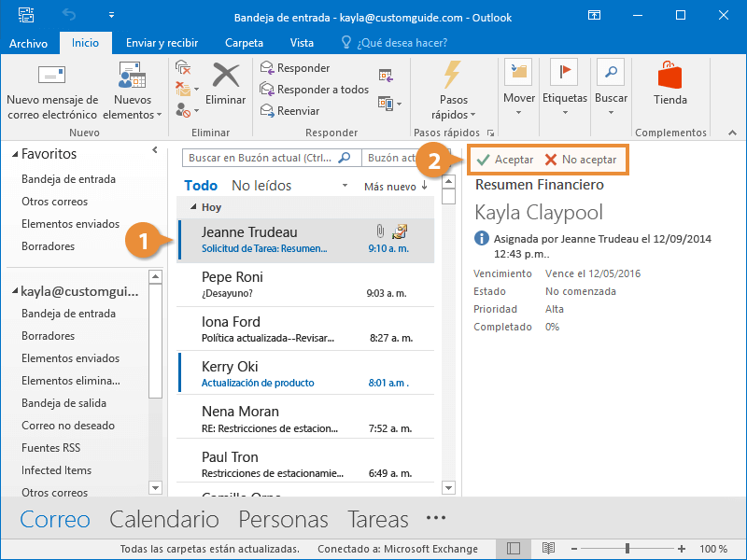This screenshot has width=747, height=560.
Task: Minimize the folder pane with the arrow
Action: [x=155, y=150]
